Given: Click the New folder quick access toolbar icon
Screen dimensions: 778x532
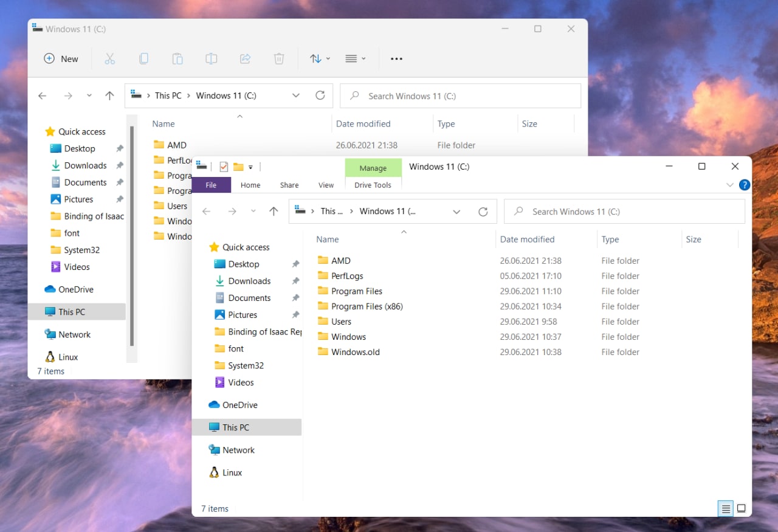Looking at the screenshot, I should tap(238, 167).
